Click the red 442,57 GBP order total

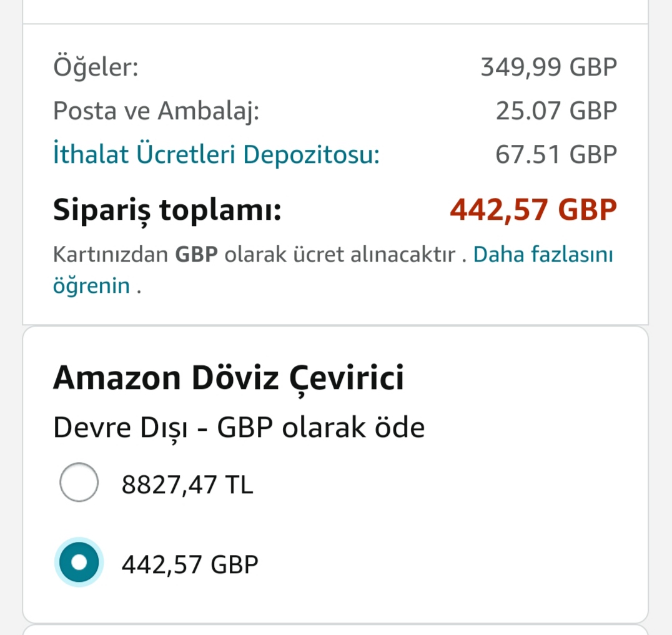(533, 210)
